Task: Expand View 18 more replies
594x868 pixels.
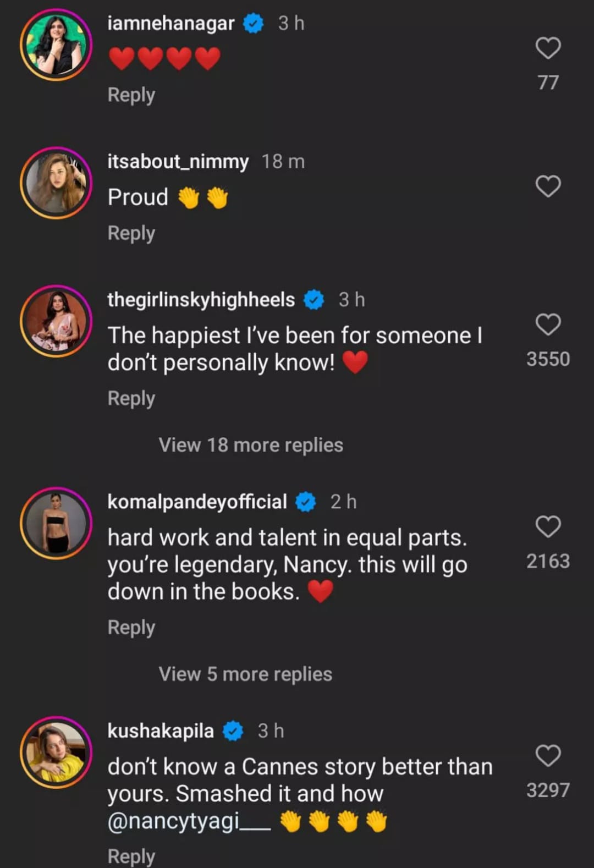Action: [x=251, y=445]
